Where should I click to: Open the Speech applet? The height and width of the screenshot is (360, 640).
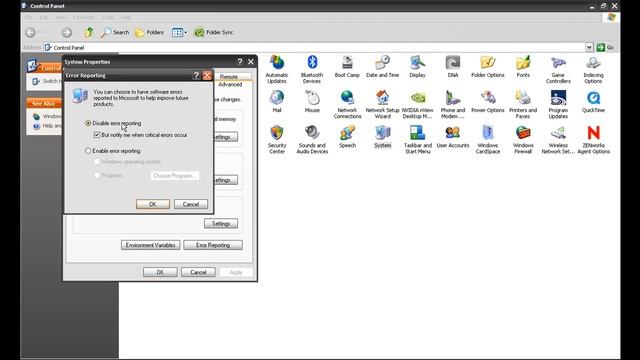347,137
